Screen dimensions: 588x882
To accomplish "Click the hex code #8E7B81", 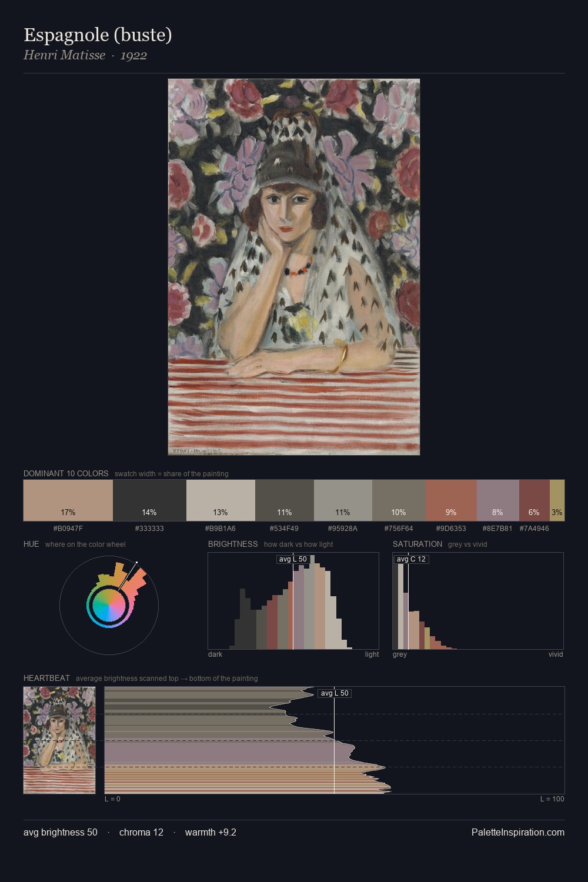I will tap(497, 529).
